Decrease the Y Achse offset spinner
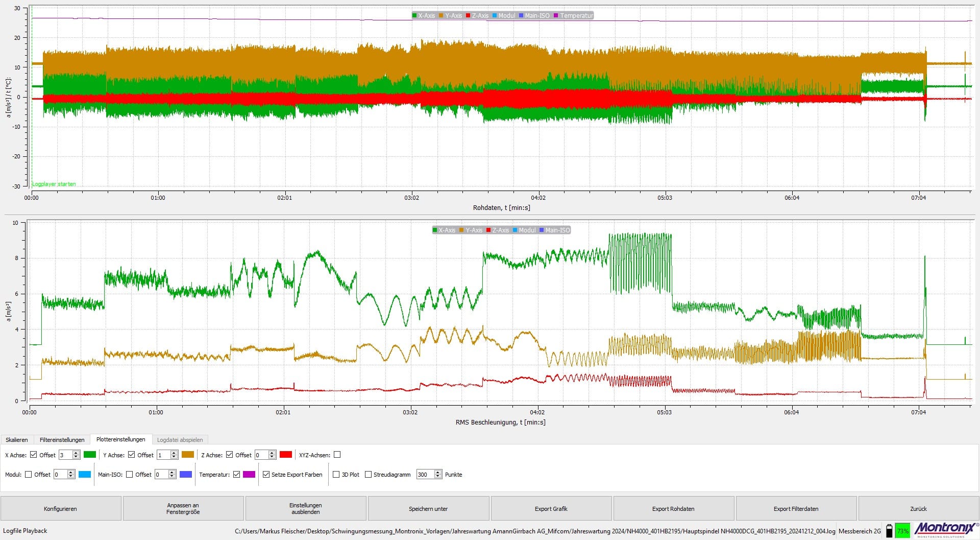The width and height of the screenshot is (980, 540). point(174,457)
